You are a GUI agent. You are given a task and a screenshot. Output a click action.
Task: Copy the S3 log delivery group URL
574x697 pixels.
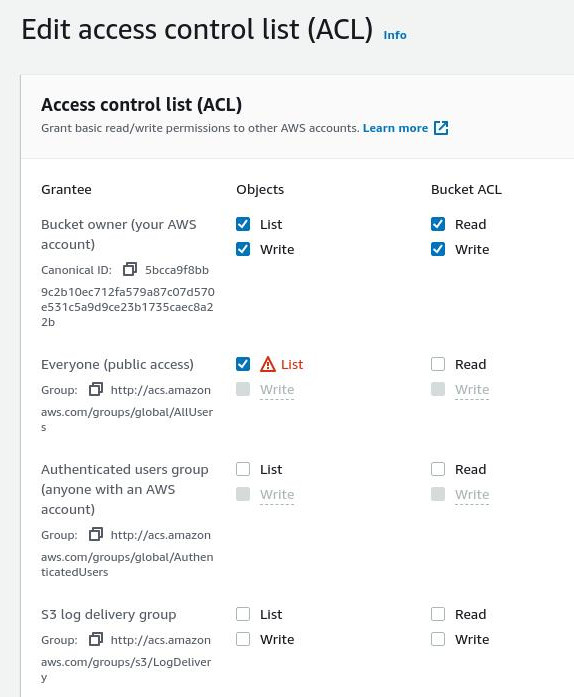(x=96, y=640)
